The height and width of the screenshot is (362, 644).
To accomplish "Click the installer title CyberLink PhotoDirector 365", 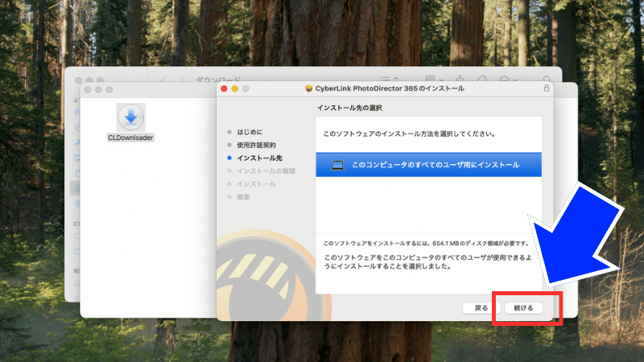I will point(390,88).
